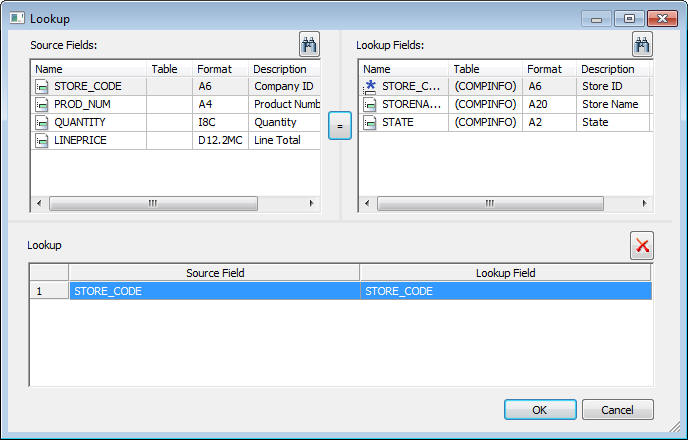This screenshot has width=688, height=440.
Task: Select STORE_C... in Lookup Fields list
Action: click(x=411, y=86)
